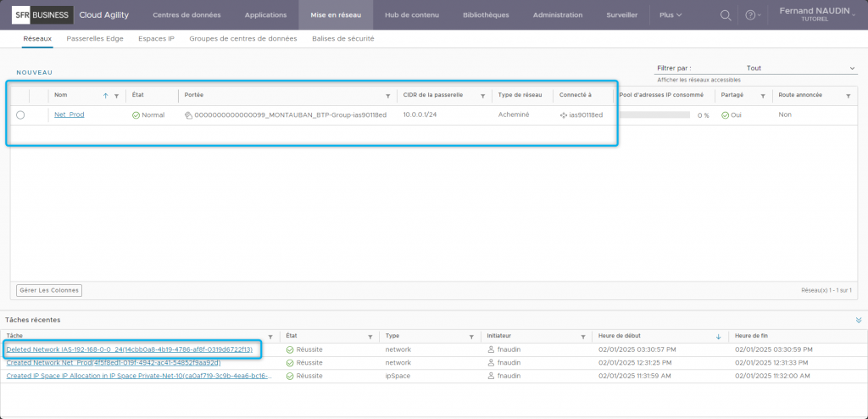
Task: Click the IP pool consumption progress bar
Action: [x=654, y=115]
